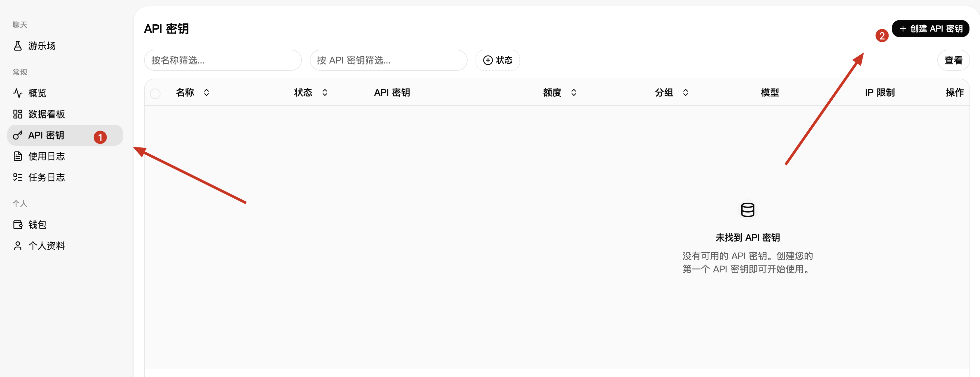Click the grid icon beside 数据看板
Image resolution: width=980 pixels, height=377 pixels.
point(17,114)
